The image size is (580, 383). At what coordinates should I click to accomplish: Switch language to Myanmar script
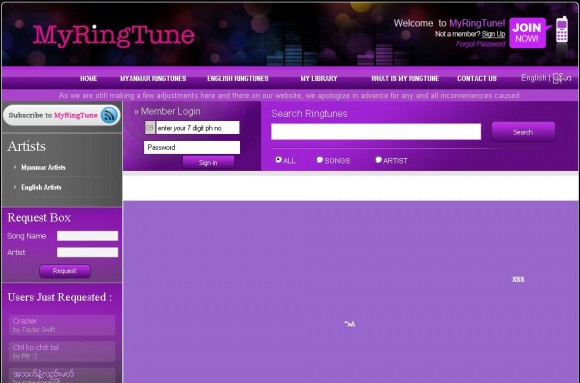(562, 78)
